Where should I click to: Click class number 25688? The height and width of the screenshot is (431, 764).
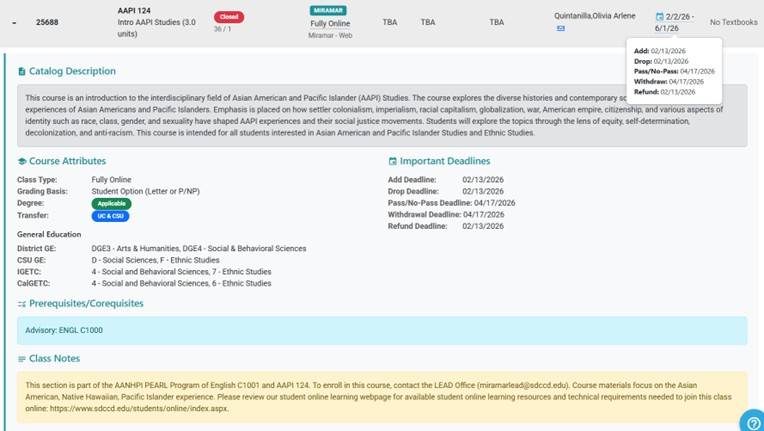coord(47,22)
